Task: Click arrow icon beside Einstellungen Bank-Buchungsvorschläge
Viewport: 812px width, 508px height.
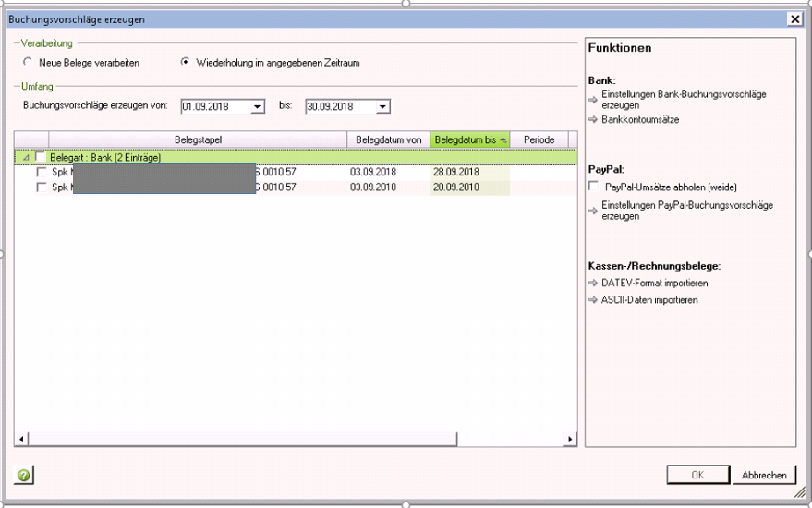Action: (593, 100)
